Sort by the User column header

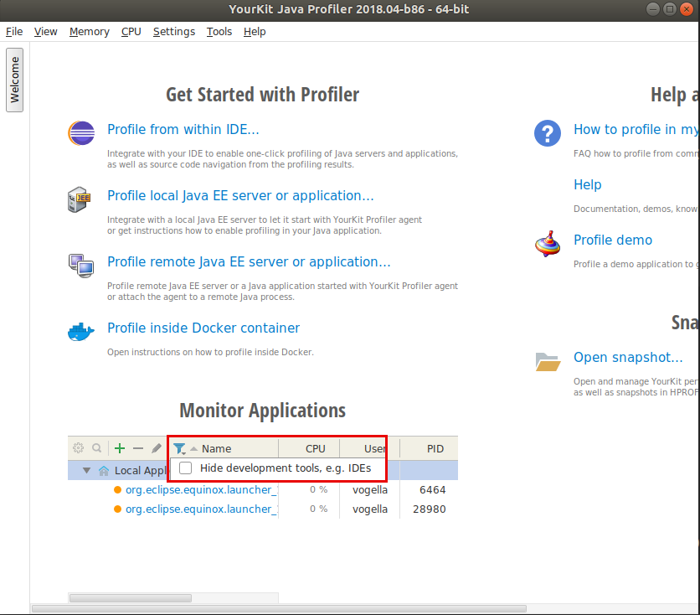coord(374,448)
